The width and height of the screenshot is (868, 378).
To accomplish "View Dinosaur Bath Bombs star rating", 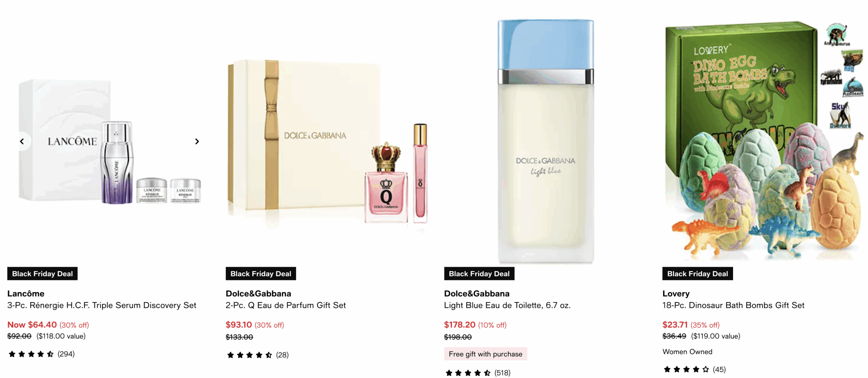I will click(x=694, y=369).
